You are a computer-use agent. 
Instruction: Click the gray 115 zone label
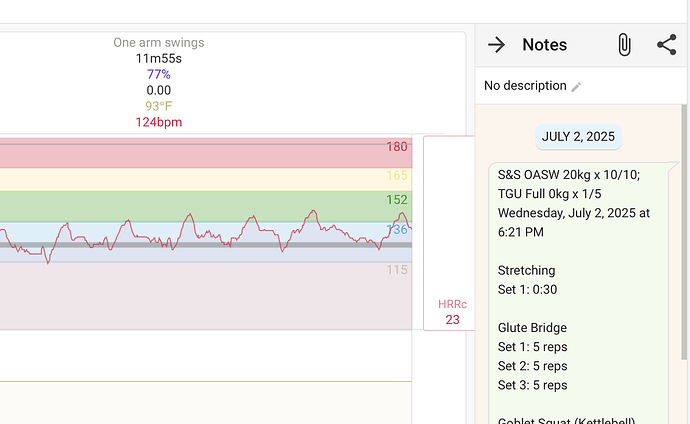pyautogui.click(x=397, y=270)
